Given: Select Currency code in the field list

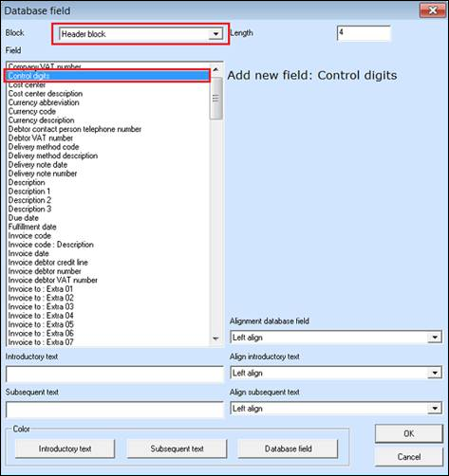Looking at the screenshot, I should point(32,111).
